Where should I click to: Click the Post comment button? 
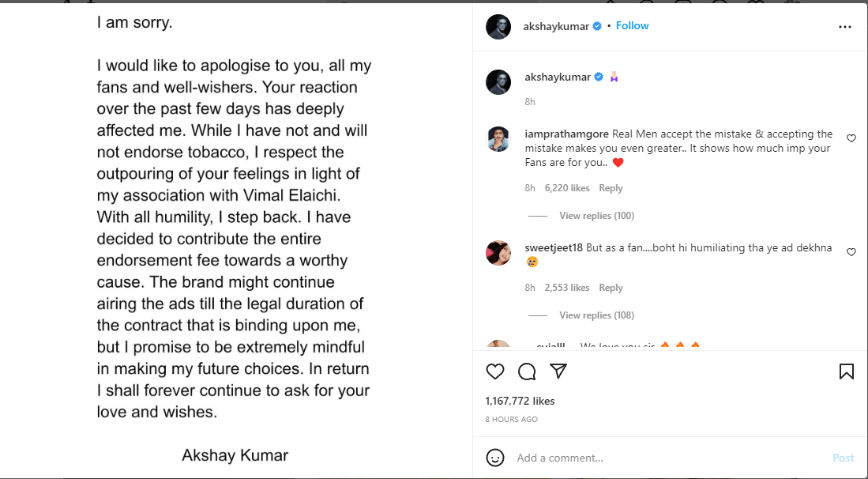coord(843,458)
